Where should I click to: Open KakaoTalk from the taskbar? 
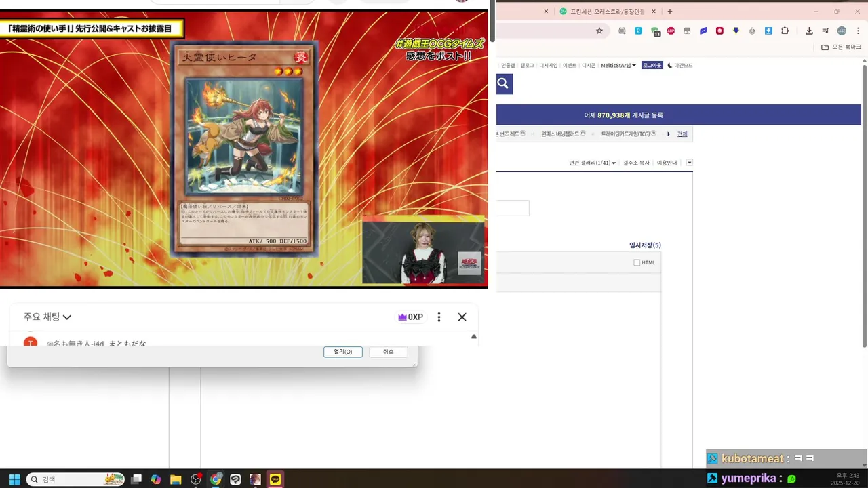(x=275, y=479)
